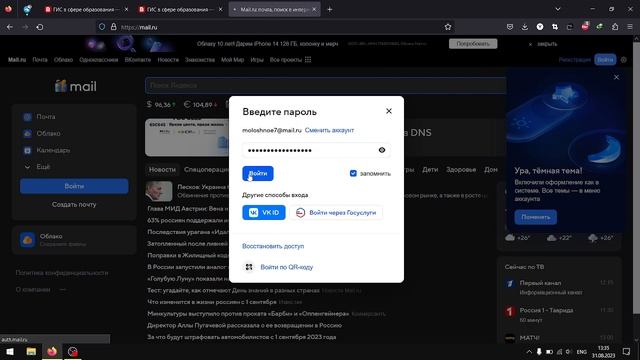Screen dimensions: 640x360
Task: Focus the password input field
Action: click(x=316, y=150)
